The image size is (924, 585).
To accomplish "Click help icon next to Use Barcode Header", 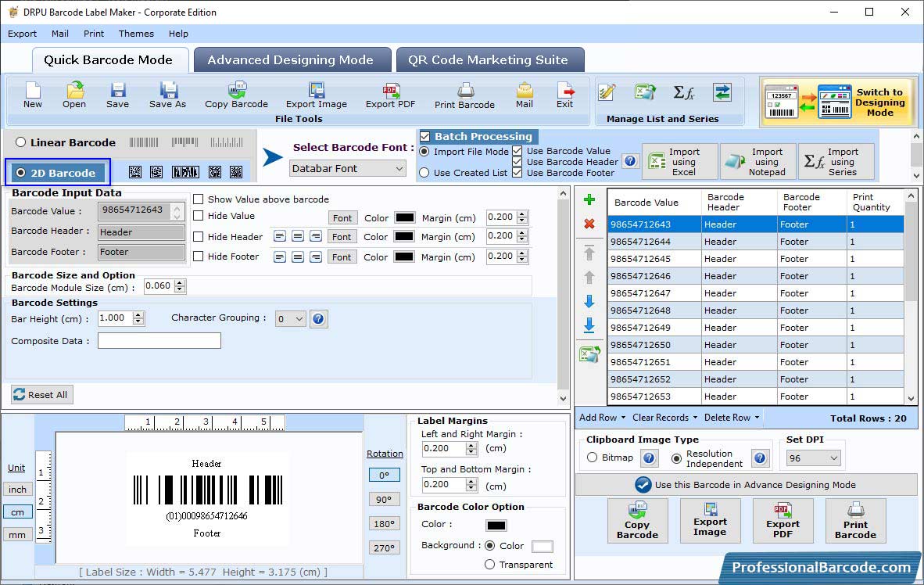I will [x=631, y=161].
